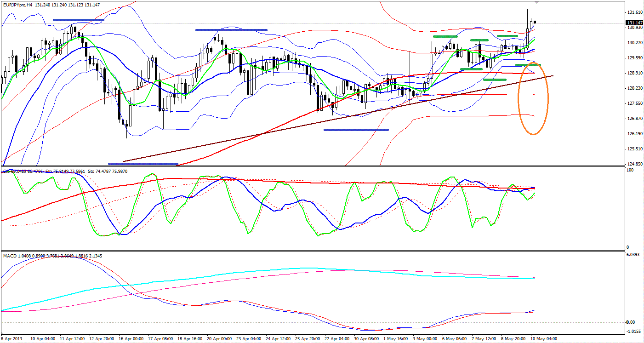The width and height of the screenshot is (644, 343).
Task: Click the MACD scale value 6.0393
Action: (634, 254)
